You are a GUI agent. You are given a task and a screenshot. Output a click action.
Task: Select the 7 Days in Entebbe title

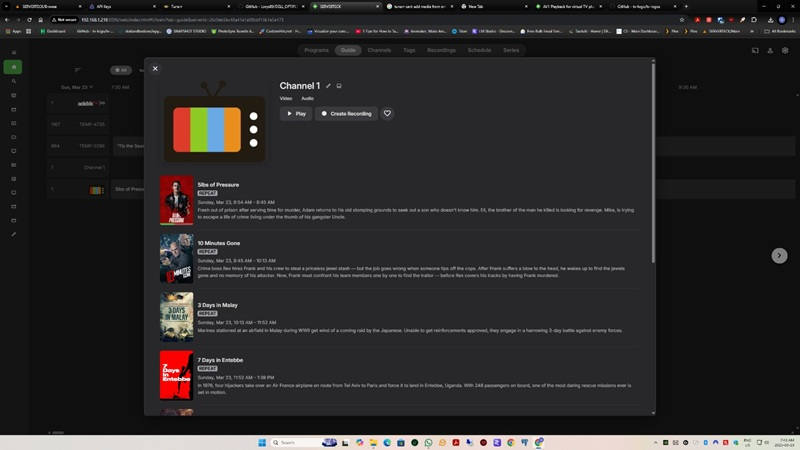(x=220, y=360)
